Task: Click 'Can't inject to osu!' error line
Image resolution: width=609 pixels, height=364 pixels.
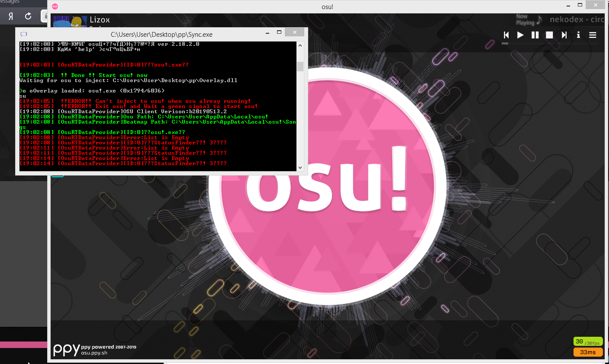Action: pyautogui.click(x=135, y=101)
